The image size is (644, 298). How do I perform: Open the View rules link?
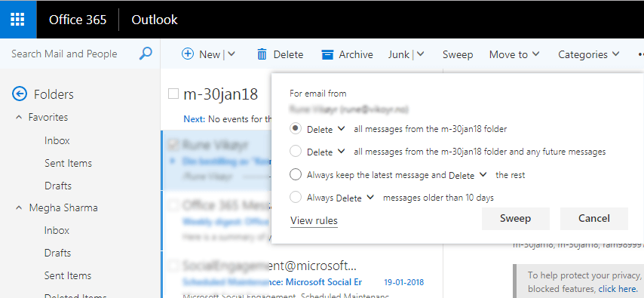(314, 221)
